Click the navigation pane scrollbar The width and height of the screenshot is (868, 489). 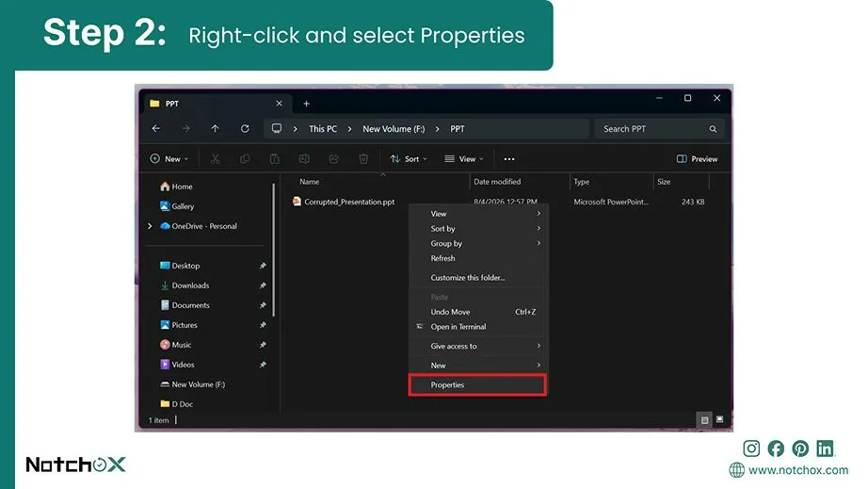(273, 251)
